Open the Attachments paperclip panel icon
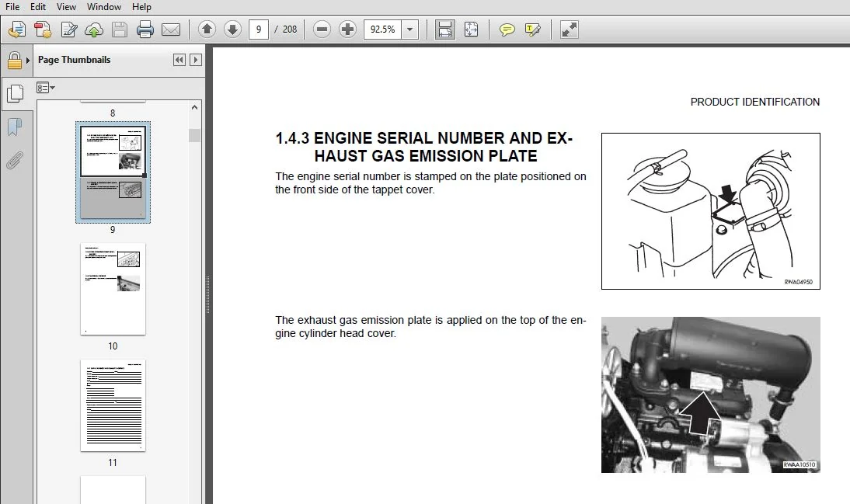Image resolution: width=850 pixels, height=504 pixels. click(15, 161)
